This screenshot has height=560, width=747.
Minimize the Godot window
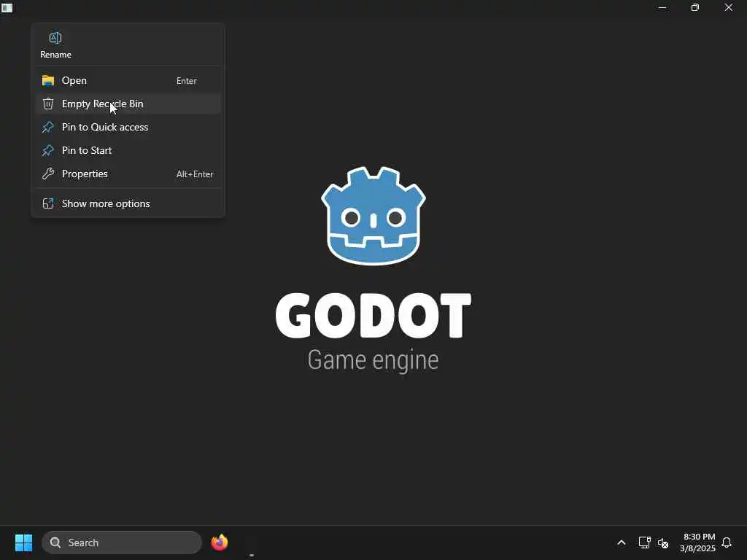tap(662, 7)
